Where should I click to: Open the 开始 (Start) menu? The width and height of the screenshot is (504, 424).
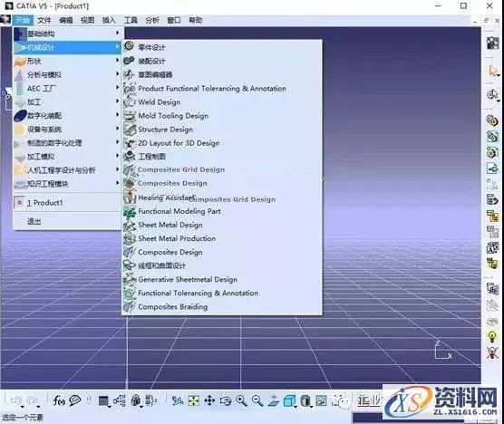23,20
